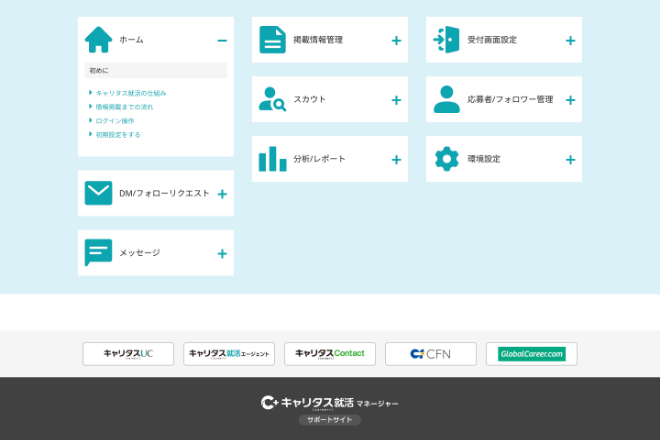Open the 情報掲載までの流れ link
660x440 pixels.
point(124,106)
